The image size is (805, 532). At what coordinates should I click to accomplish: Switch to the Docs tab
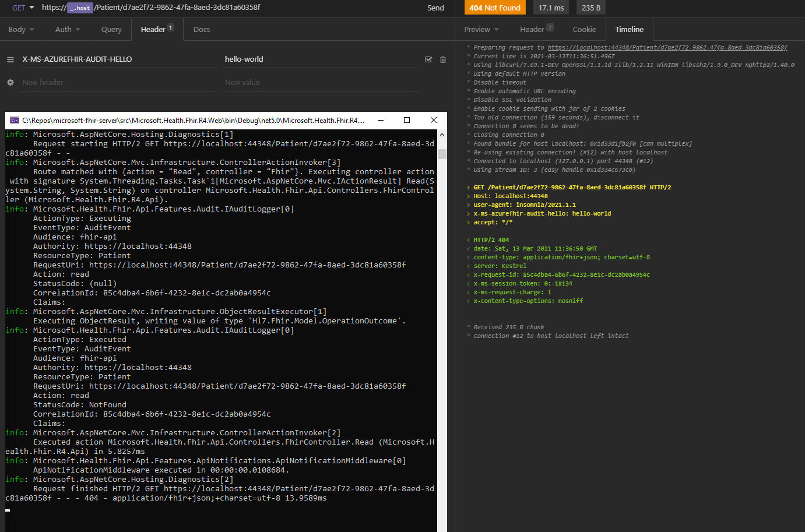(x=202, y=29)
